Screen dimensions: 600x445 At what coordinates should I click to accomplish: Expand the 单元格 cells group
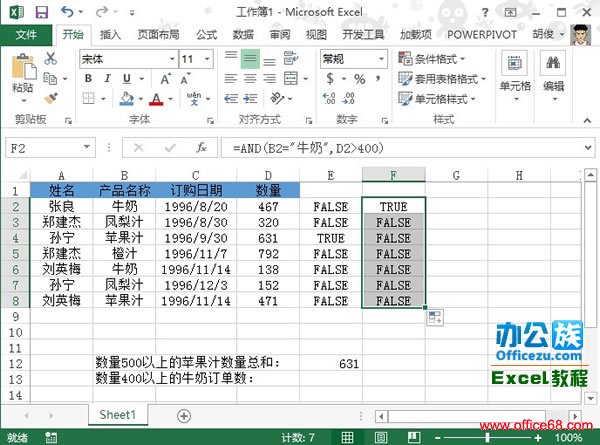515,77
